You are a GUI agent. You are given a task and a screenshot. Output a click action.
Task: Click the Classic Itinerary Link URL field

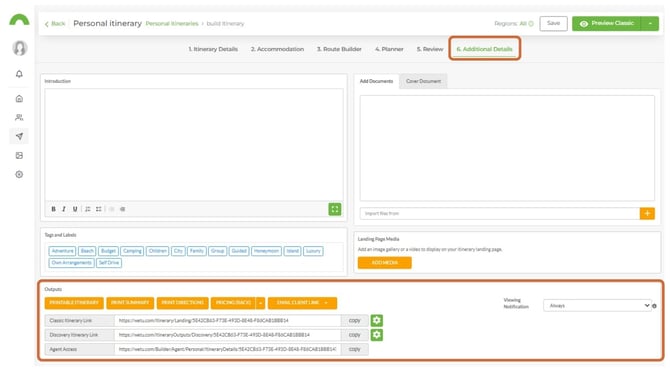(x=228, y=320)
